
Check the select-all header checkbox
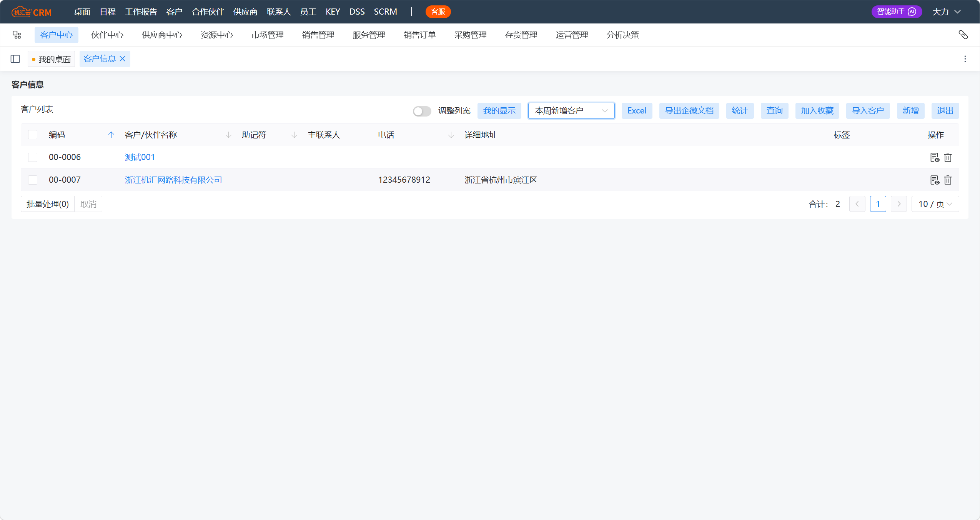(x=33, y=135)
